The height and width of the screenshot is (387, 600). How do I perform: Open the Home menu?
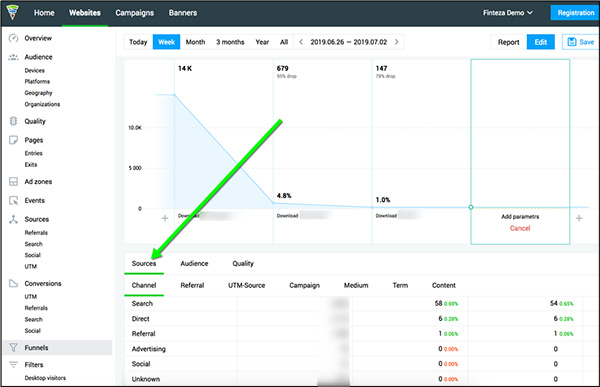coord(44,13)
